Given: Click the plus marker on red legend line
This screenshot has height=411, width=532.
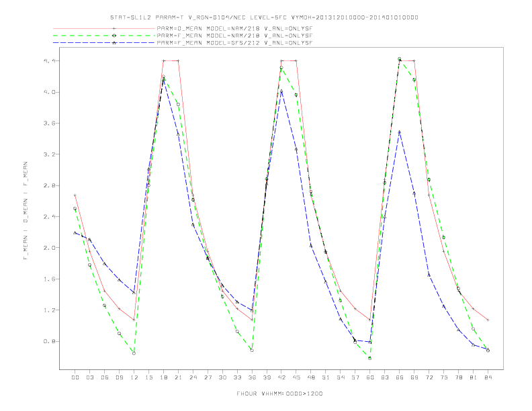Looking at the screenshot, I should (x=114, y=28).
